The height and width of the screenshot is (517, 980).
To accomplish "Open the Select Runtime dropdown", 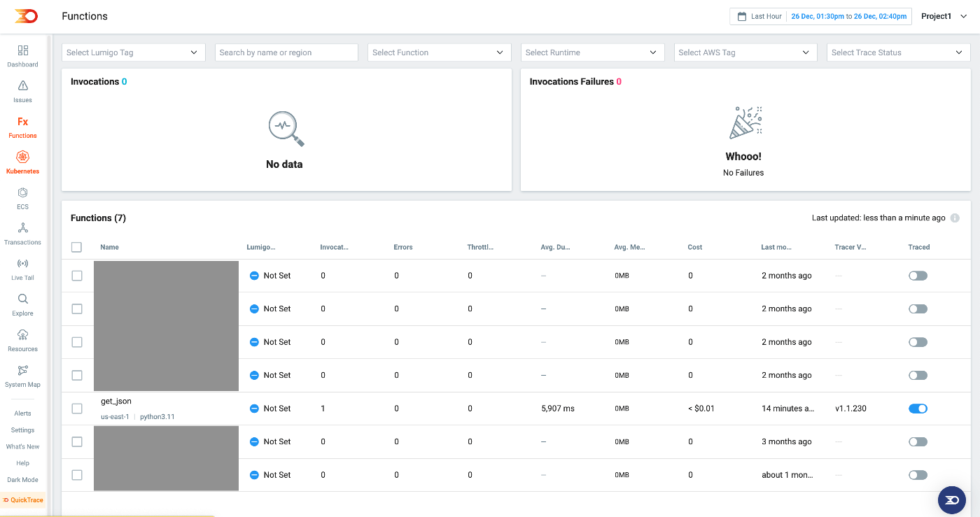I will (x=592, y=52).
